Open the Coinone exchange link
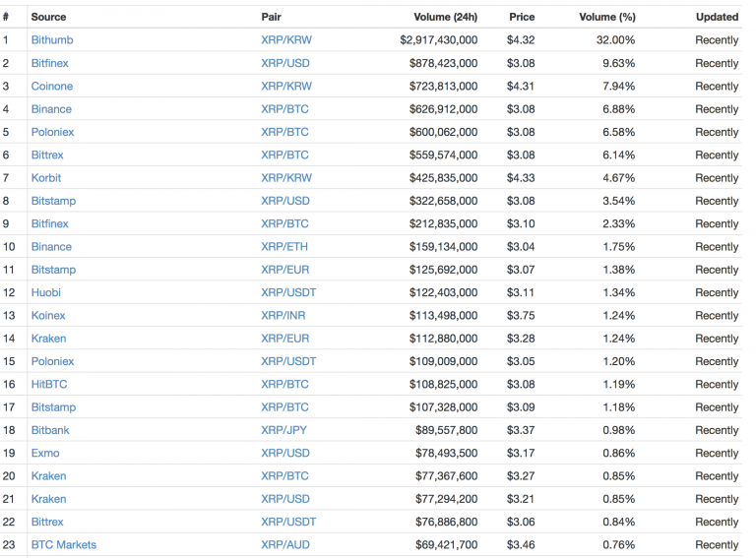The width and height of the screenshot is (756, 558). click(52, 87)
